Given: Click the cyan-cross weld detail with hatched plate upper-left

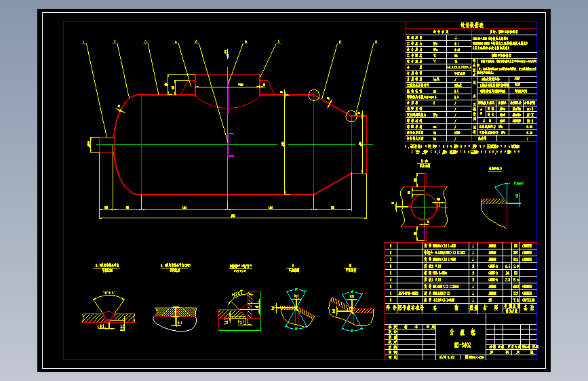Looking at the screenshot, I should pos(351,311).
